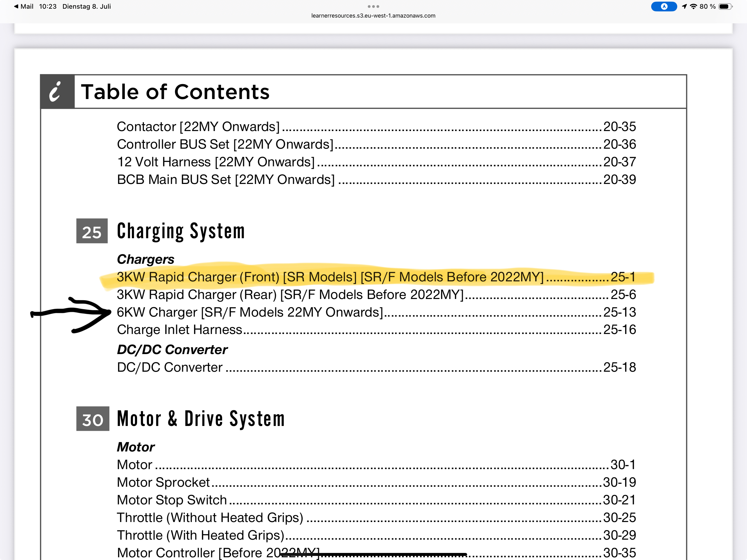The width and height of the screenshot is (747, 560).
Task: Tap the section 25 number badge
Action: (92, 231)
